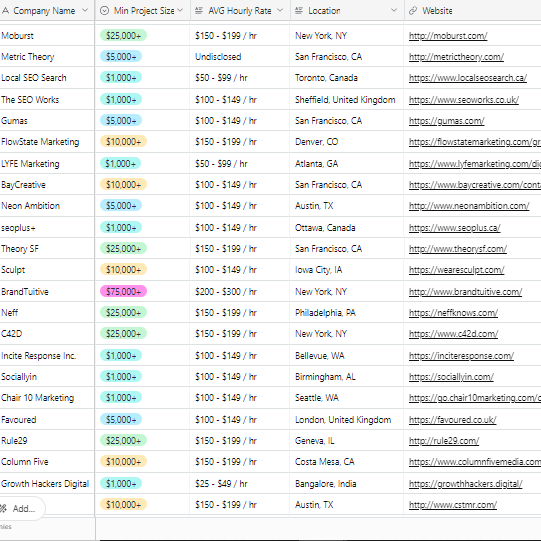Select the LYFE Marketing cell
This screenshot has width=541, height=541.
(x=47, y=164)
